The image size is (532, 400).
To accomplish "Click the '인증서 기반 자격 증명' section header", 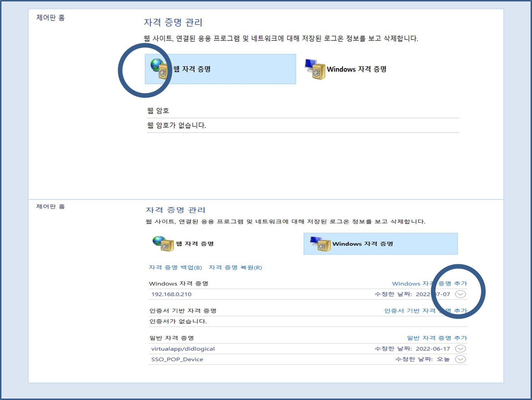I will [x=183, y=310].
